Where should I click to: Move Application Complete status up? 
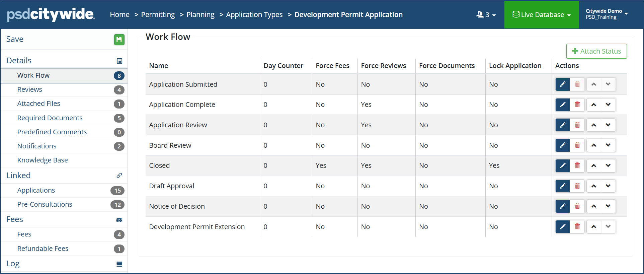point(593,105)
